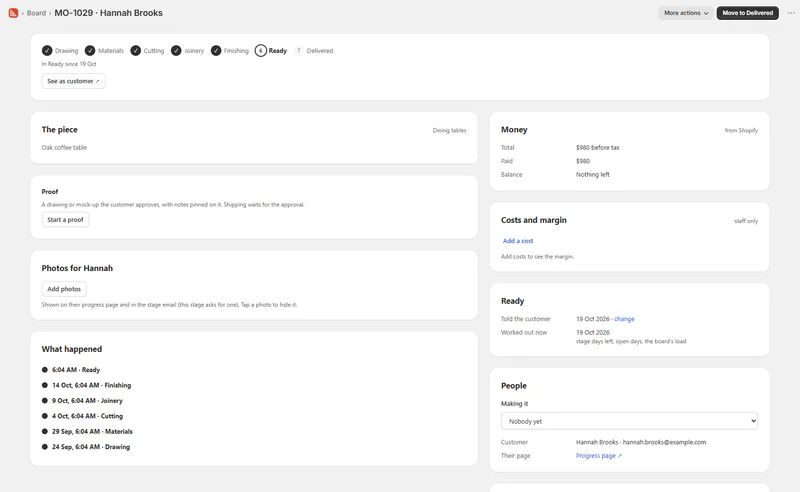Screen dimensions: 800x492
Task: Click the Dining tables category label
Action: [x=449, y=131]
